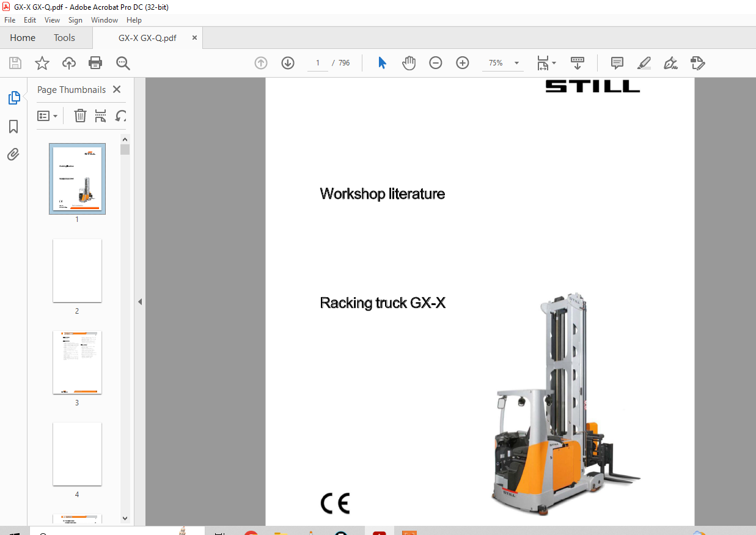Screen dimensions: 756x535
Task: Open the Bookmarks sidebar icon
Action: point(13,127)
